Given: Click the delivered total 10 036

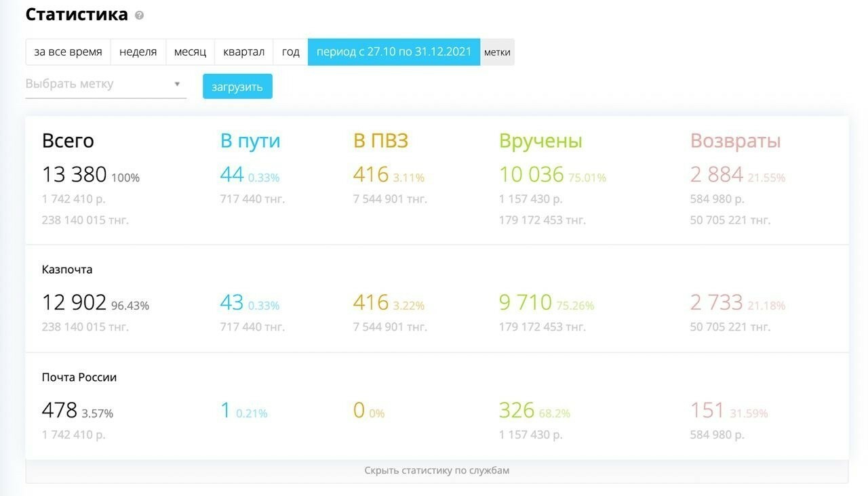Looking at the screenshot, I should 532,174.
